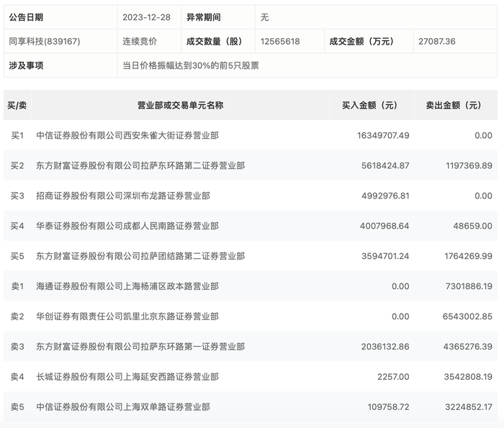Click the 买4 rank cell
Screen dimensions: 504x428
(17, 226)
